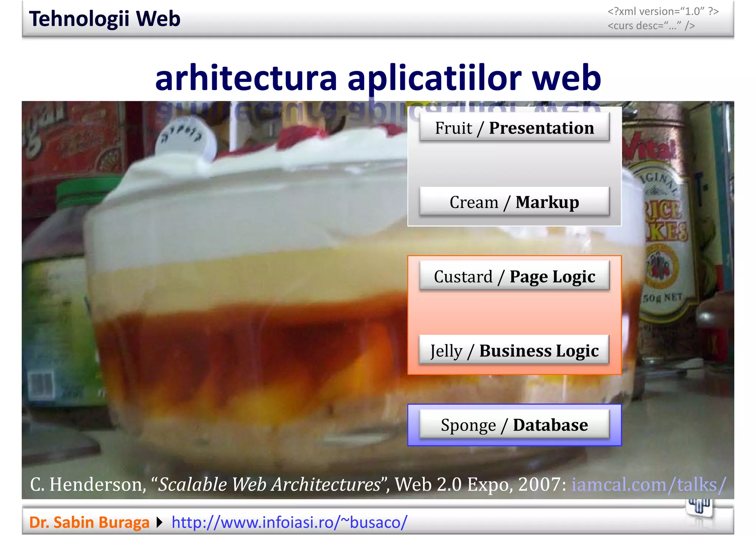The image size is (756, 535).
Task: Click the xml version header text
Action: 663,11
